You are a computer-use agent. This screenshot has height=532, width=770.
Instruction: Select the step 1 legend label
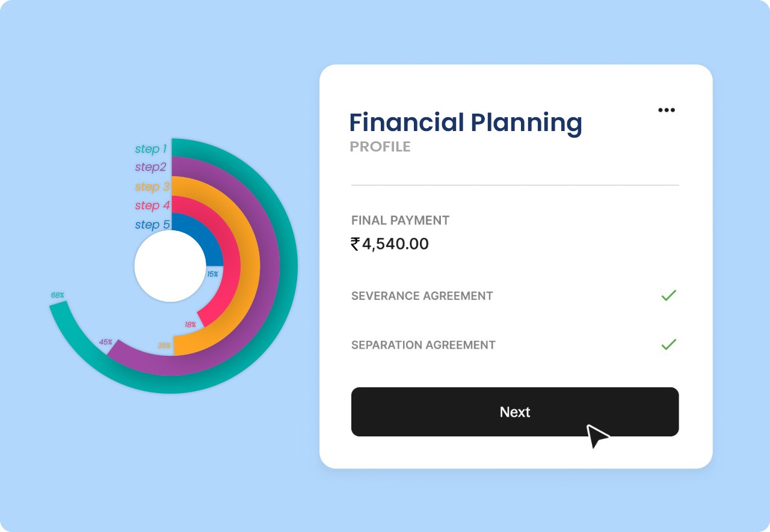(150, 148)
